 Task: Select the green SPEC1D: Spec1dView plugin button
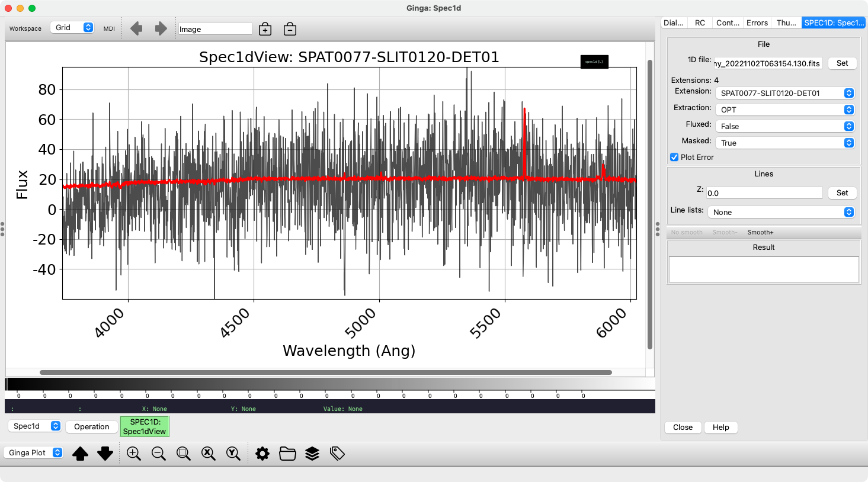145,426
